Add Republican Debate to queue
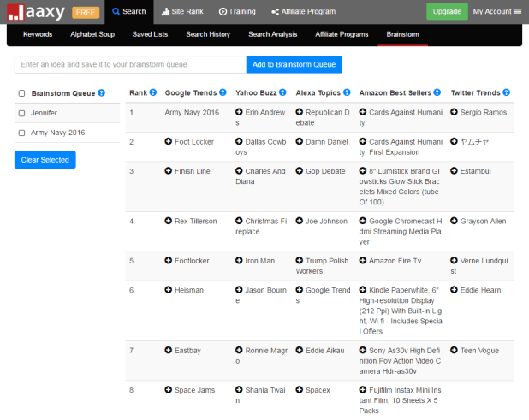The image size is (529, 420). point(300,112)
